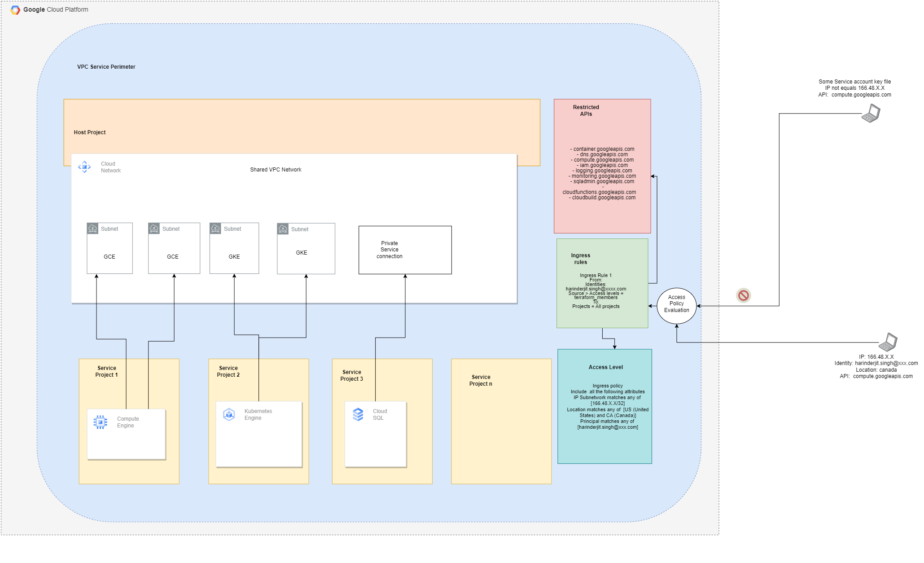The height and width of the screenshot is (563, 924).
Task: Click the Service Project 3 label
Action: click(352, 375)
